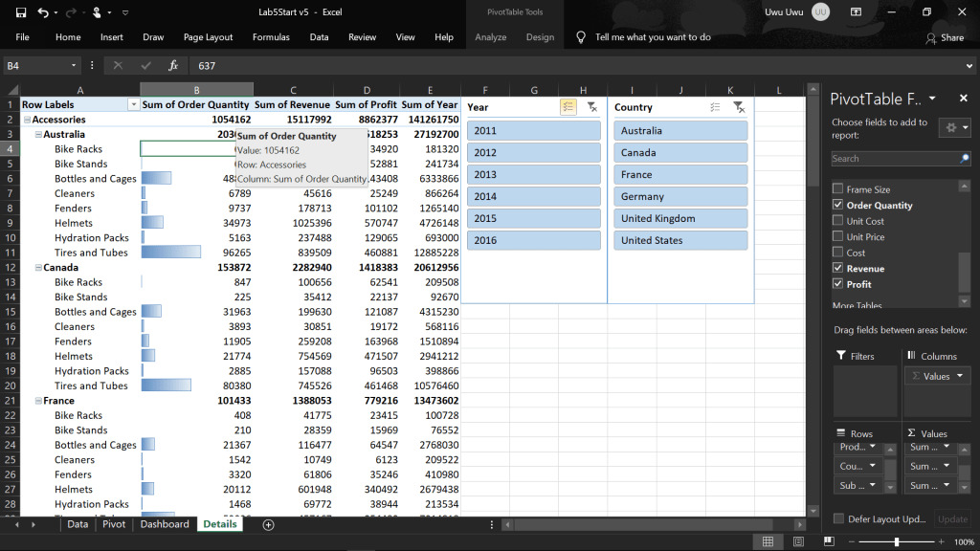Clear the Year slicer filter
Viewport: 980px width, 551px height.
tap(591, 107)
